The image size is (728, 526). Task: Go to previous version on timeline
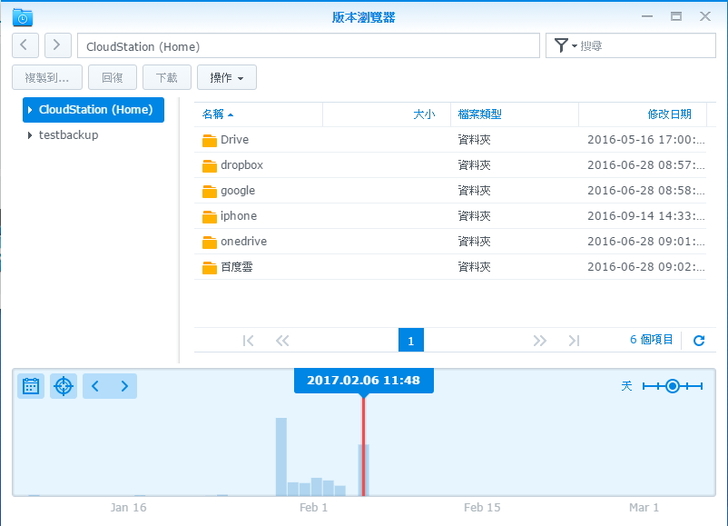click(x=96, y=386)
